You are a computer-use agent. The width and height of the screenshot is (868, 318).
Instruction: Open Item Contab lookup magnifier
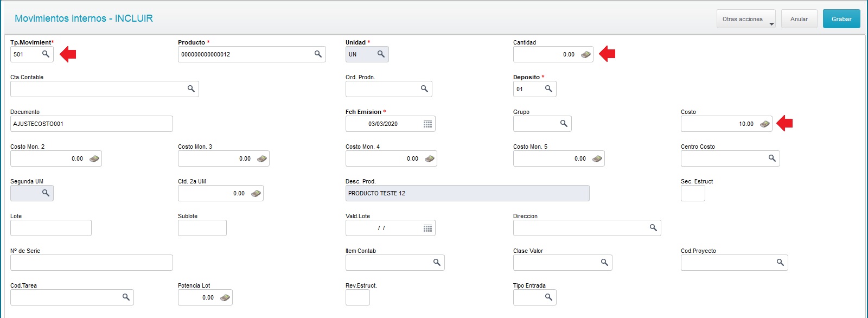point(437,262)
